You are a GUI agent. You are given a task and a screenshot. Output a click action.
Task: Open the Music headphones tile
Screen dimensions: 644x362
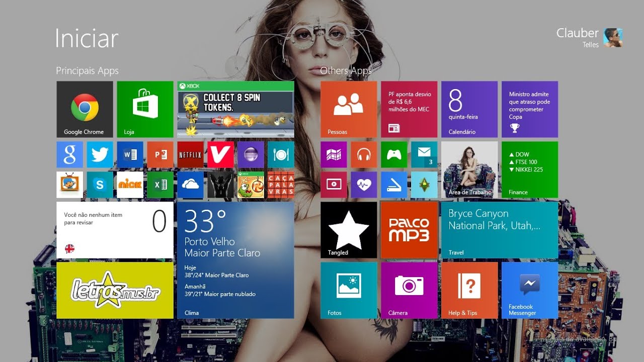click(x=364, y=155)
